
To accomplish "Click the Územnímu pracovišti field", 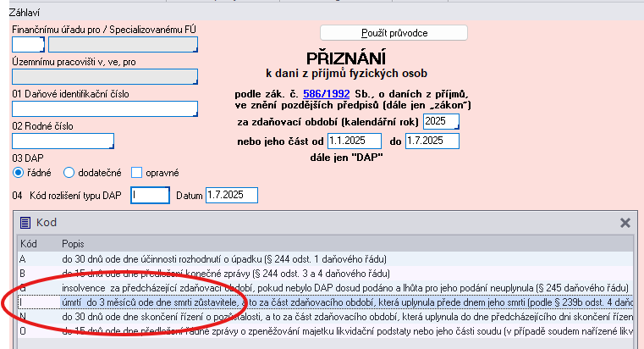I will pyautogui.click(x=104, y=76).
